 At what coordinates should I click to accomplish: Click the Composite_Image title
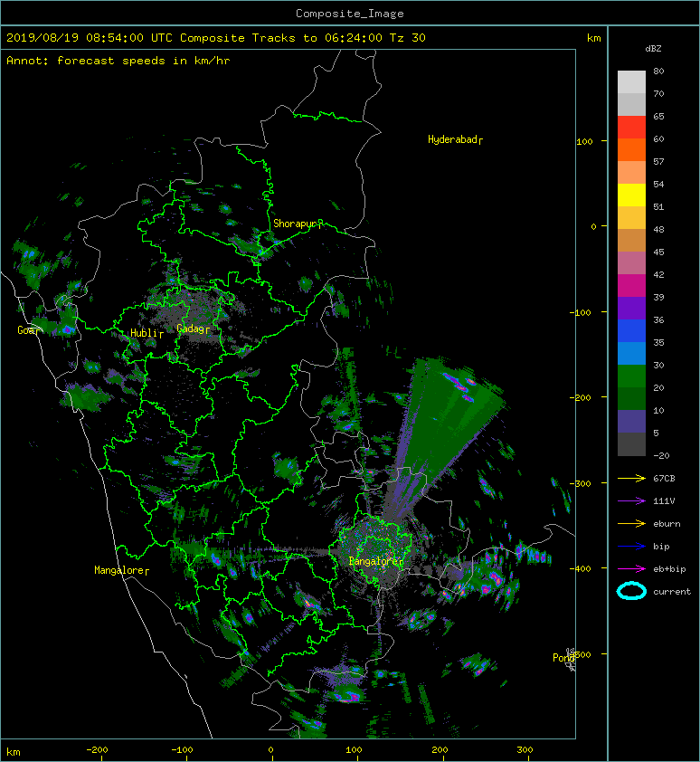pyautogui.click(x=350, y=14)
